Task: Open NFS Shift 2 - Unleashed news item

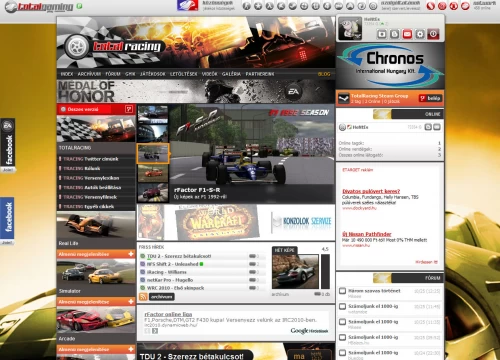Action: (173, 264)
